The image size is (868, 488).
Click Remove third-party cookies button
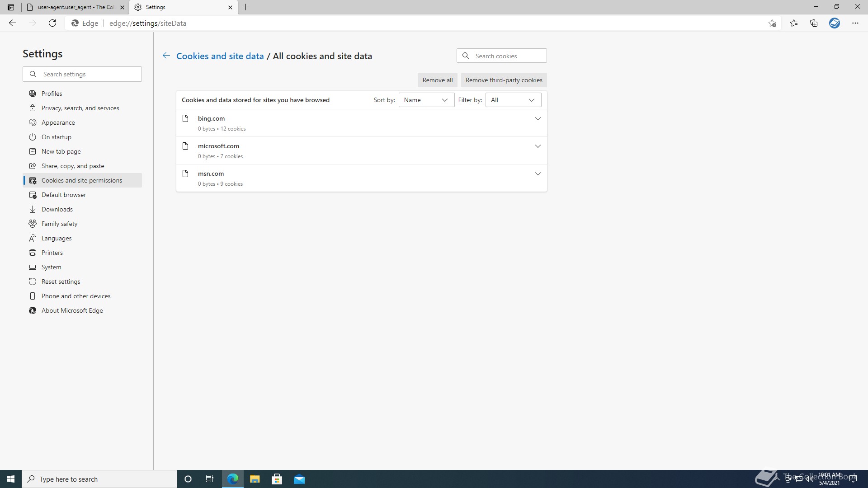pos(504,80)
